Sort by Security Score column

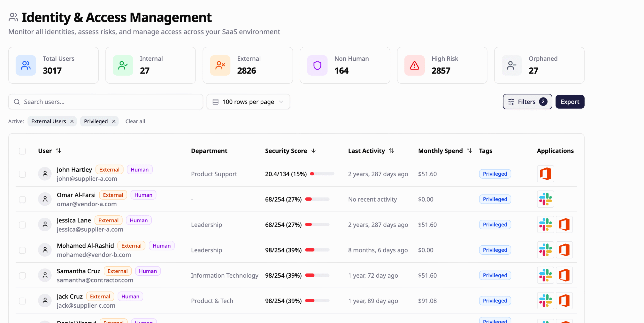[290, 151]
